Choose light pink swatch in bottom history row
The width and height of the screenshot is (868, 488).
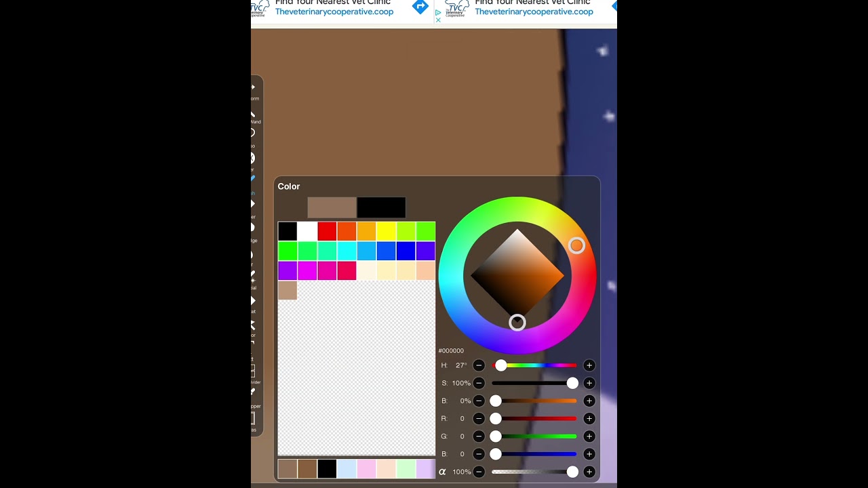click(x=366, y=469)
